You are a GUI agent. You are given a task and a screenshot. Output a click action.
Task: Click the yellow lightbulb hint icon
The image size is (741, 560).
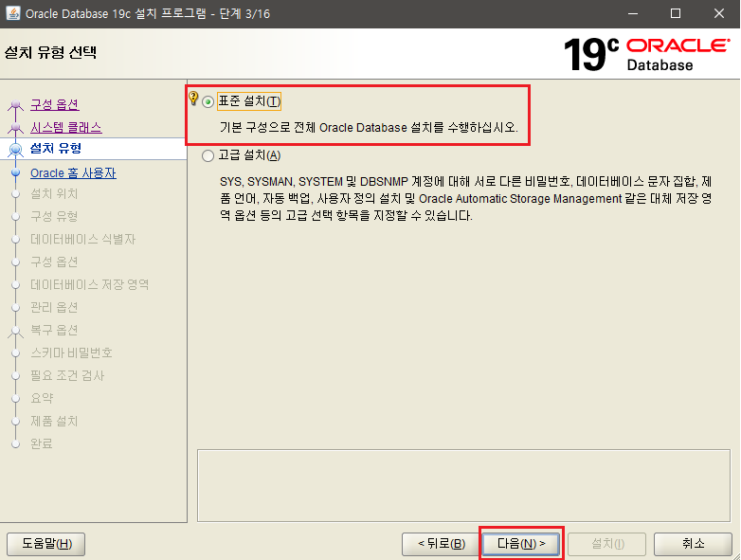[x=193, y=98]
